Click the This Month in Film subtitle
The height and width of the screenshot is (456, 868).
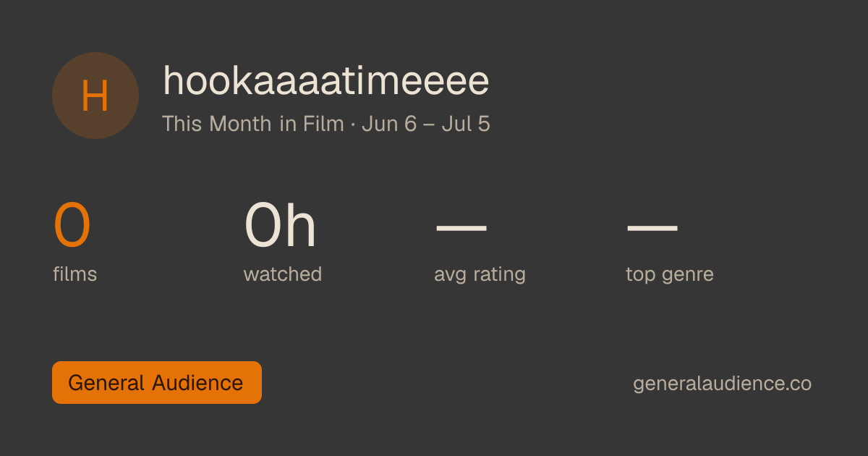(253, 124)
